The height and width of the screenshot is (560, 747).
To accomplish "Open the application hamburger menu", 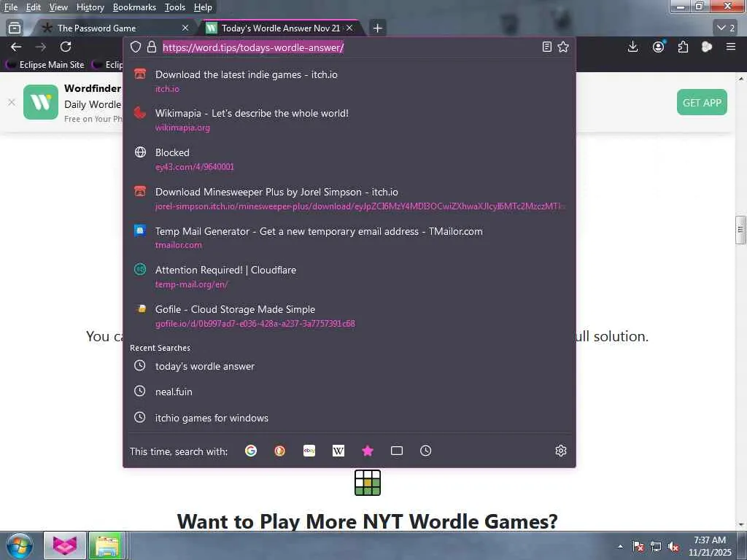I will (x=731, y=47).
